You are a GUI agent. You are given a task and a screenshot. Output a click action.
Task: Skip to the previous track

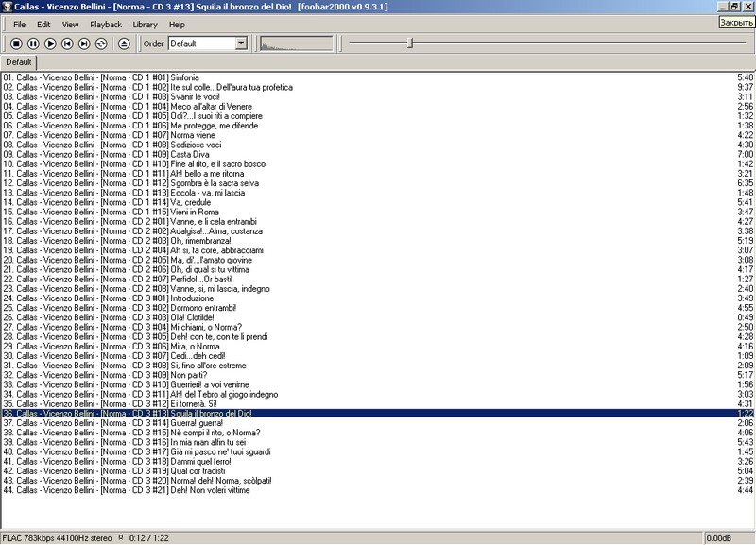click(67, 43)
